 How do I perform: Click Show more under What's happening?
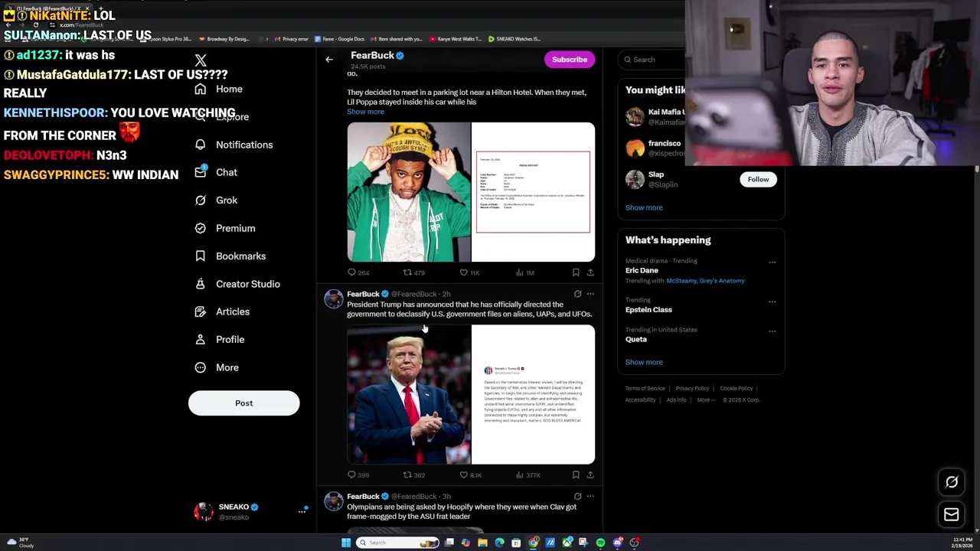click(644, 362)
